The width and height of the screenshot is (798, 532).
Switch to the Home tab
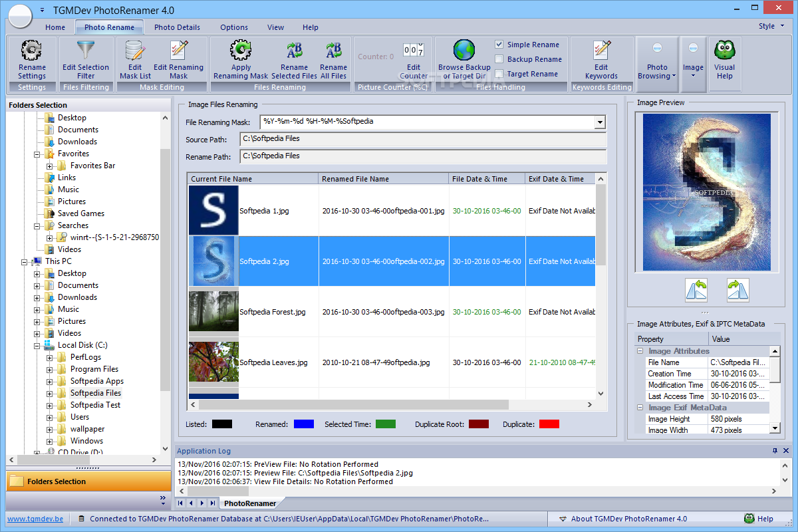coord(55,27)
